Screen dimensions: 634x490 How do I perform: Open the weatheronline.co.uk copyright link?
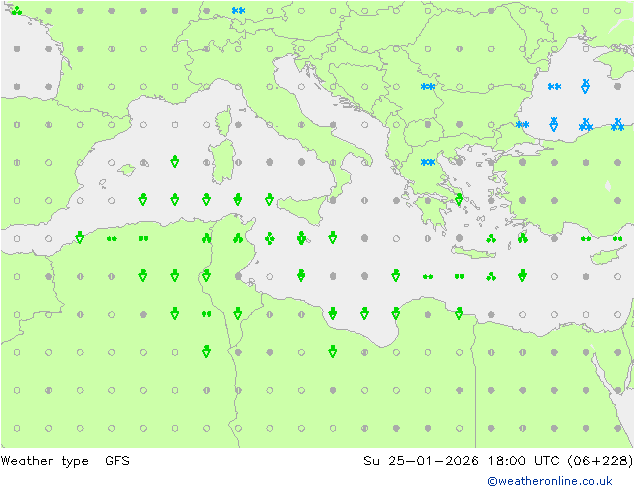coord(549,481)
